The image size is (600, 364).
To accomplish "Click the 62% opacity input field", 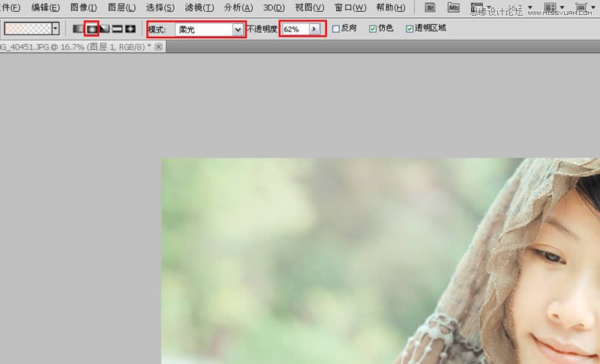I will 295,29.
